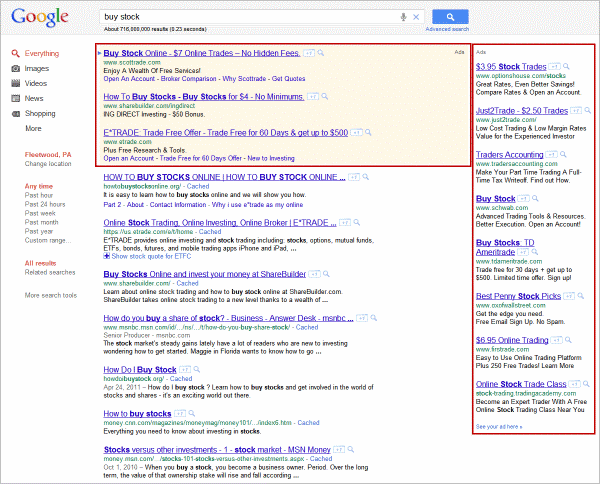This screenshot has height=484, width=600.
Task: Open Online Stock Trade Class sidebar ad
Action: pyautogui.click(x=521, y=385)
